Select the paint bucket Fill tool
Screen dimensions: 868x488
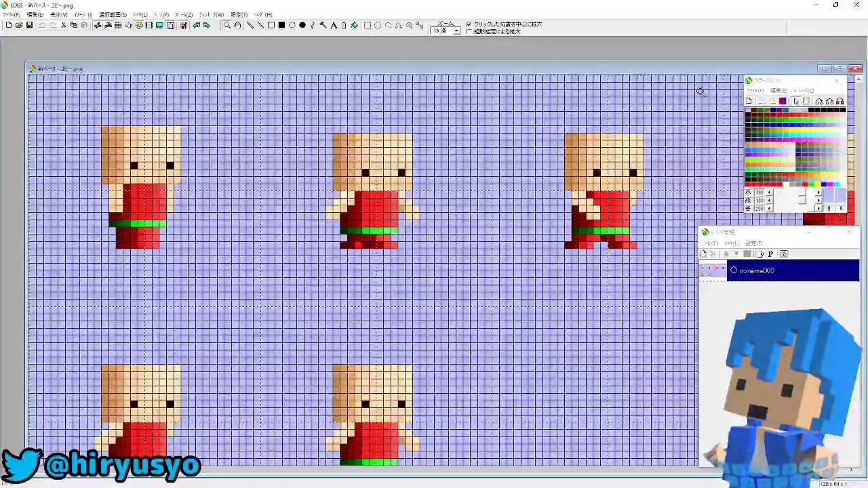click(x=354, y=25)
